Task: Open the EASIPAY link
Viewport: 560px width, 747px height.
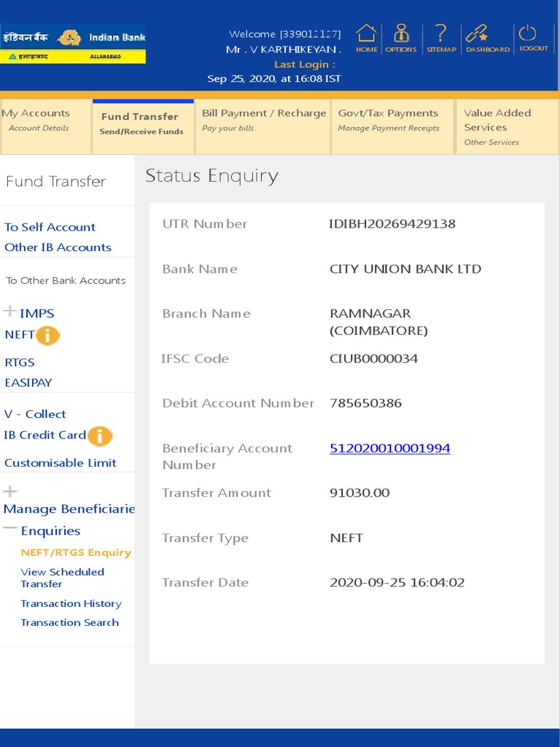Action: coord(28,382)
